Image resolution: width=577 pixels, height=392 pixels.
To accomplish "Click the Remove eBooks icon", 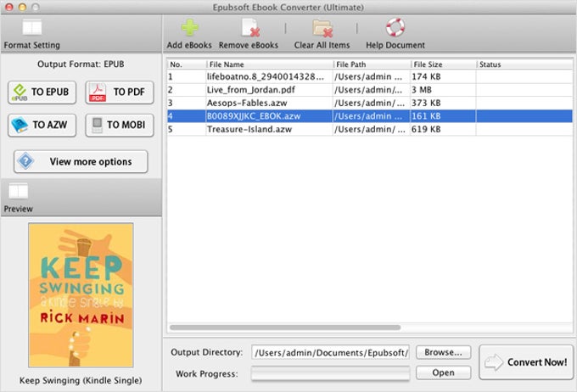I will point(249,28).
